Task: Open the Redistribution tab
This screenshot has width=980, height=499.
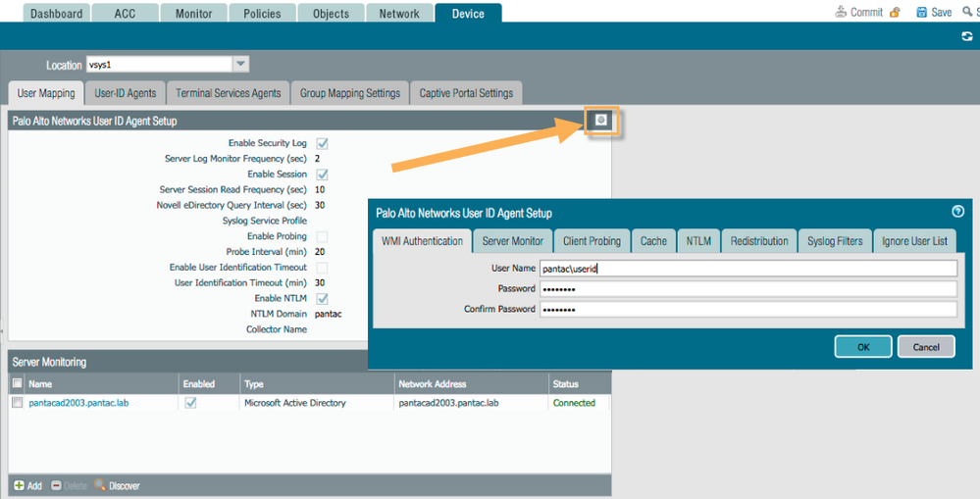Action: tap(759, 241)
